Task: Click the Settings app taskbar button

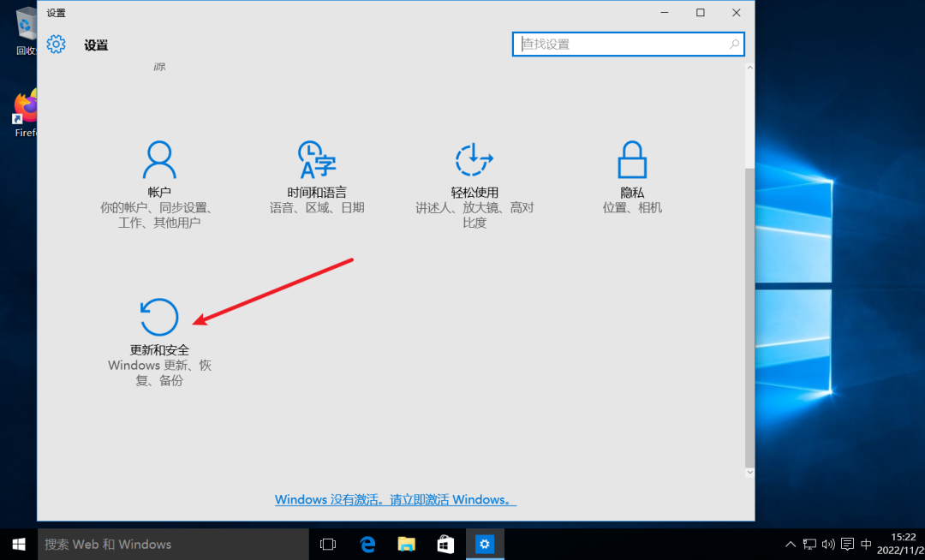Action: pos(485,544)
